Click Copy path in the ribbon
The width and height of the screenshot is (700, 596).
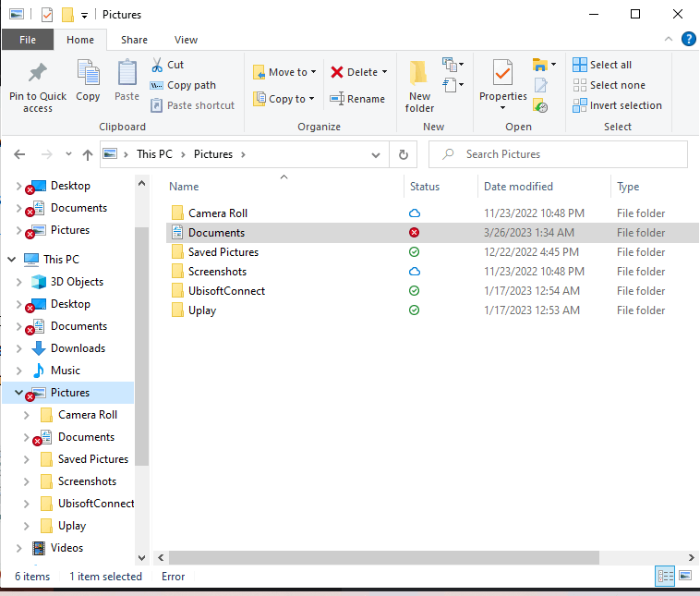click(x=183, y=85)
